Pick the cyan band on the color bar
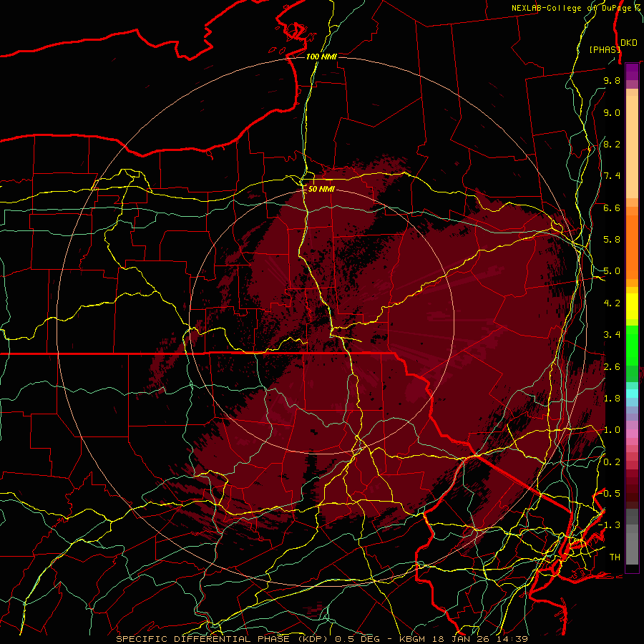The image size is (644, 644). click(632, 394)
